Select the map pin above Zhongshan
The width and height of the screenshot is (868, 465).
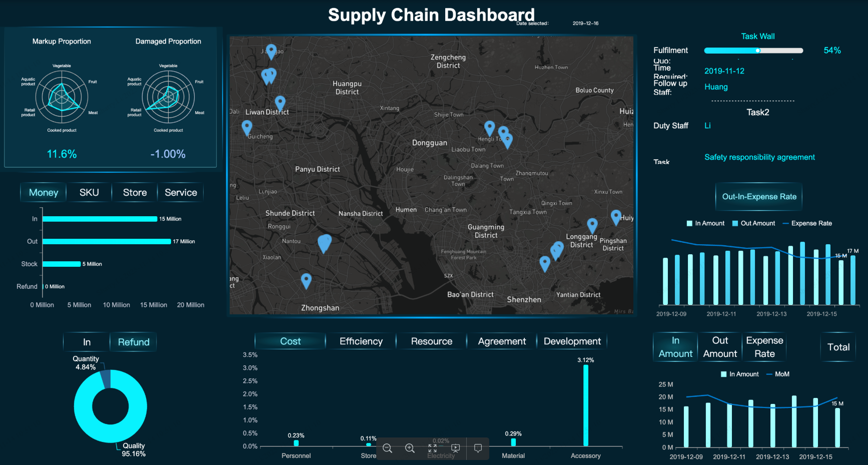click(306, 280)
